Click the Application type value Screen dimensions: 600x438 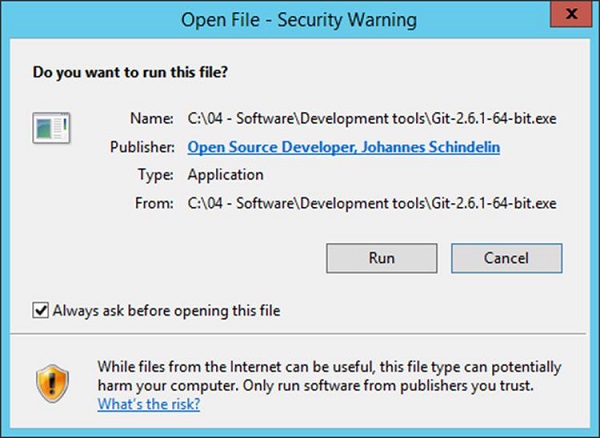point(225,175)
